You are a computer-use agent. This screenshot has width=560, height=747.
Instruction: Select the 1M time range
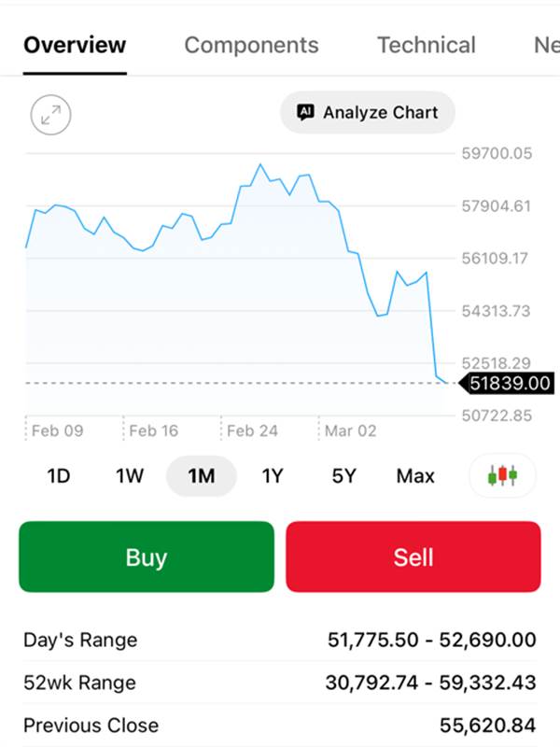202,476
